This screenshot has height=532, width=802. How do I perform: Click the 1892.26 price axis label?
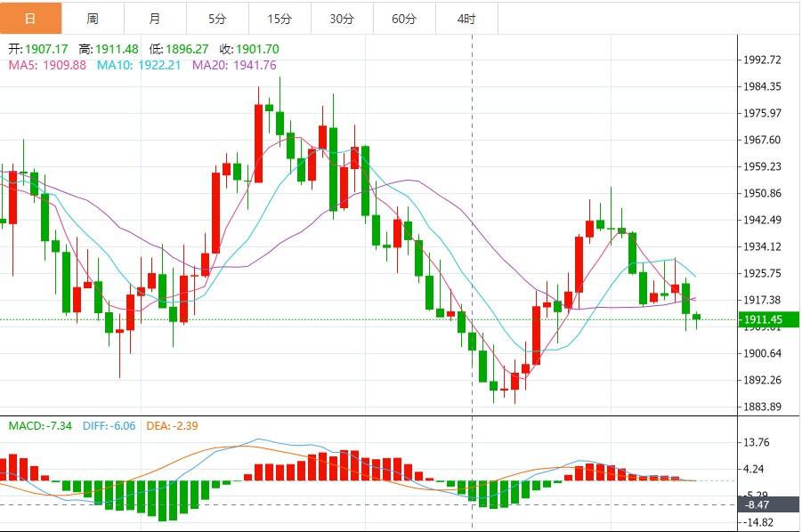click(x=762, y=380)
